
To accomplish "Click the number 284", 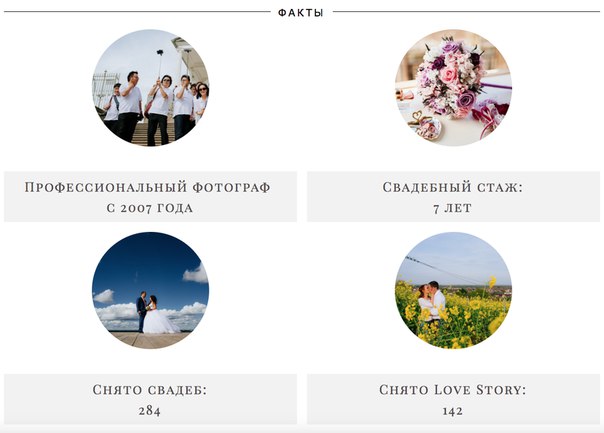I will point(149,411).
